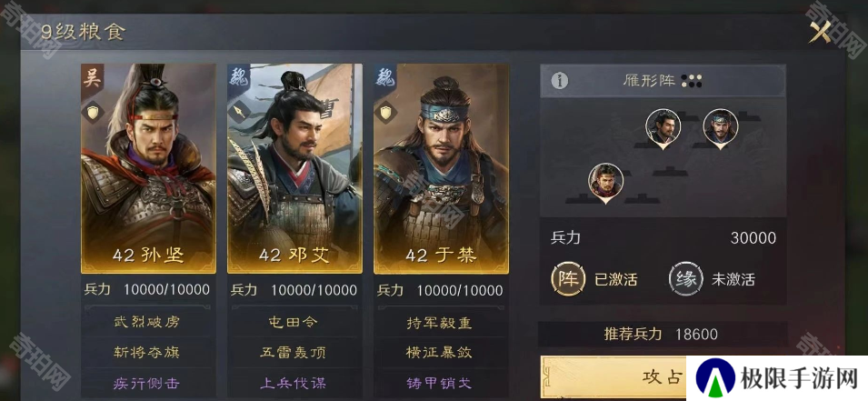Screen dimensions: 868x401
Task: Click the spear troop icon on 邓艾 card
Action: 239,112
